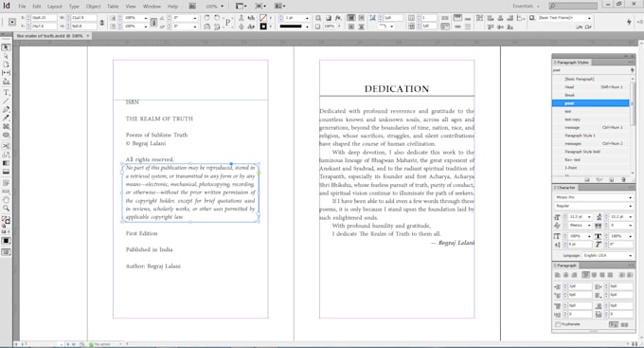Open the Table menu
This screenshot has width=644, height=348.
tap(113, 7)
